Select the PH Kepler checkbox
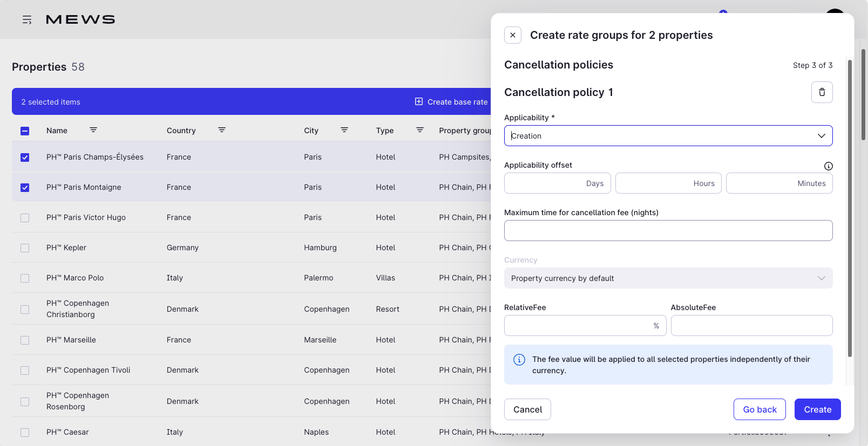 point(25,248)
